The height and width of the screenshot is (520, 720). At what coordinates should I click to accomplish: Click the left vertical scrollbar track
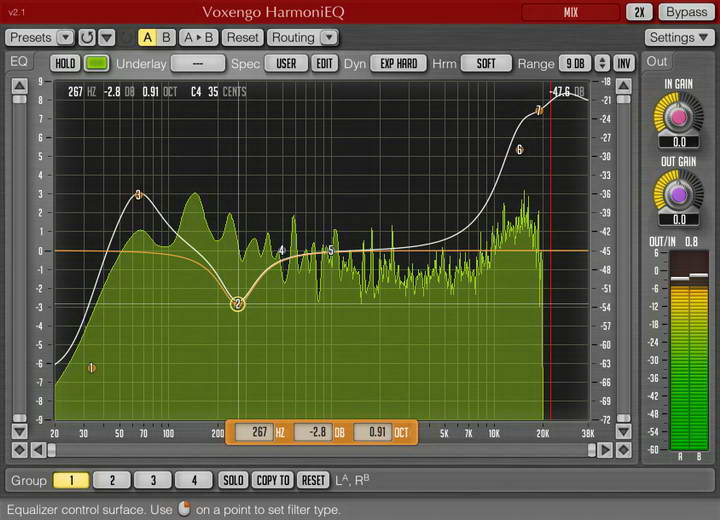coord(19,259)
